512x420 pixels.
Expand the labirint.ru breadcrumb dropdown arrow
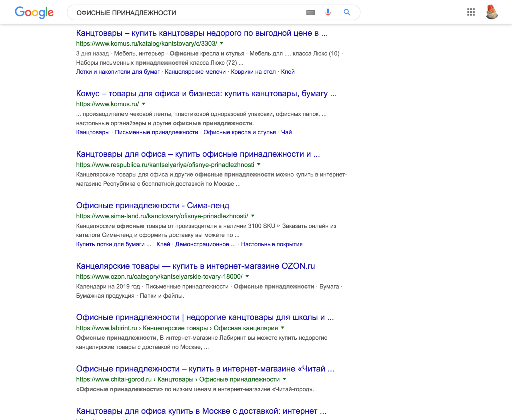(283, 328)
